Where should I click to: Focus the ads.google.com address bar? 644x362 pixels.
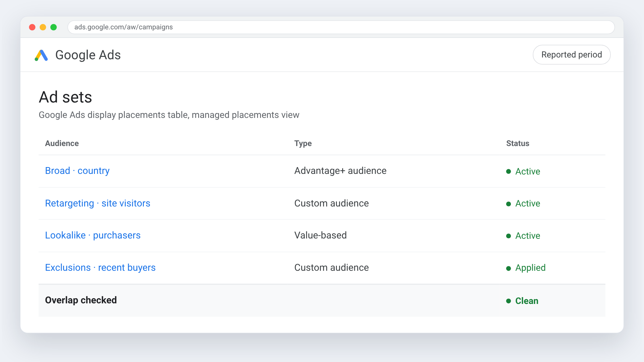pyautogui.click(x=341, y=27)
